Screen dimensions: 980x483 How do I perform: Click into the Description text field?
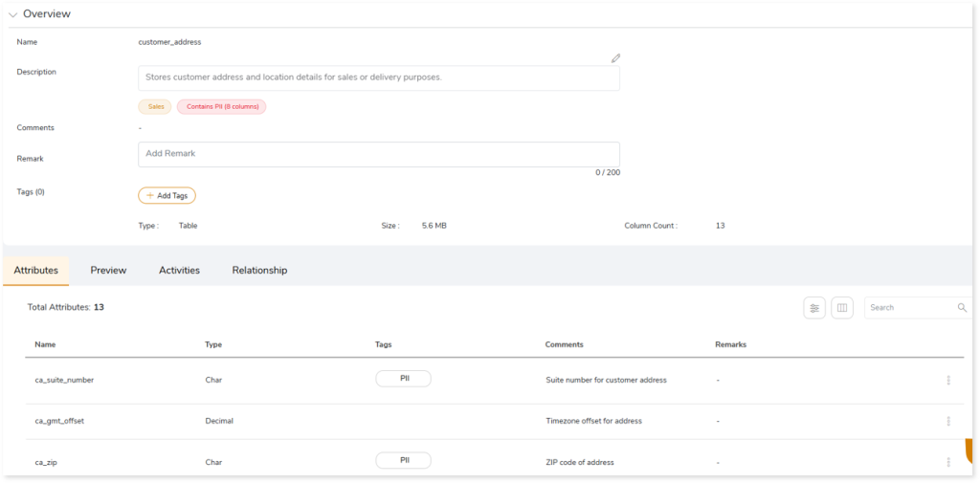[x=379, y=77]
